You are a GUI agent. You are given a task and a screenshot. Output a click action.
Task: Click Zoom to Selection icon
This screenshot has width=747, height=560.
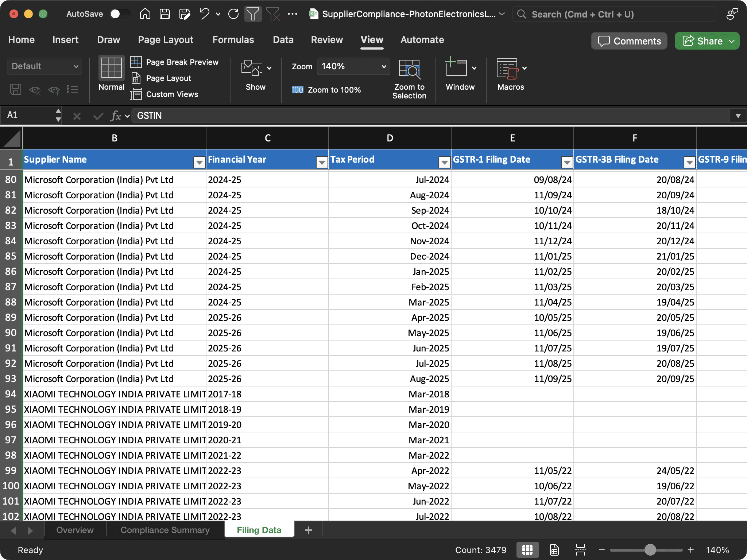[x=409, y=79]
